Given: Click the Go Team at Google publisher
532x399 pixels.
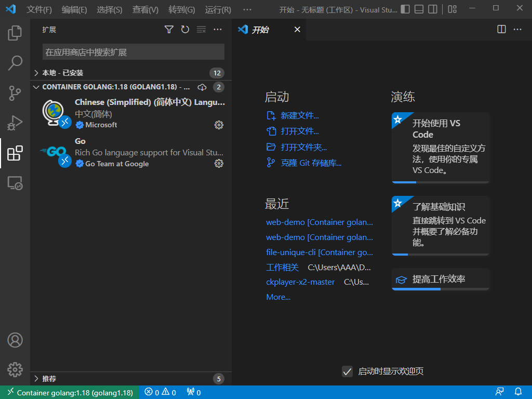Looking at the screenshot, I should pos(117,164).
